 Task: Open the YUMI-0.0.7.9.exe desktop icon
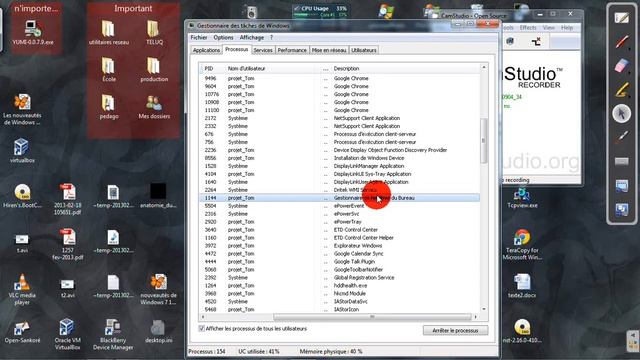[x=33, y=32]
